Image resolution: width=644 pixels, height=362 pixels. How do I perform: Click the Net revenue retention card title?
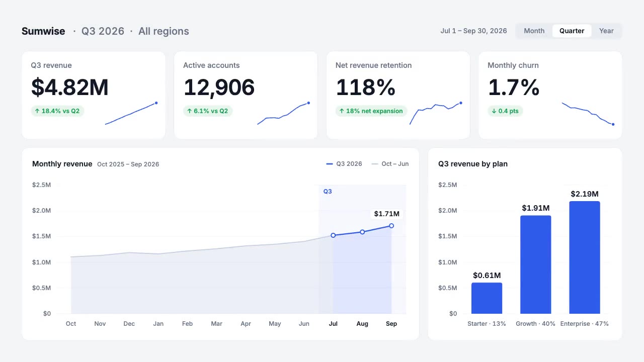[373, 65]
